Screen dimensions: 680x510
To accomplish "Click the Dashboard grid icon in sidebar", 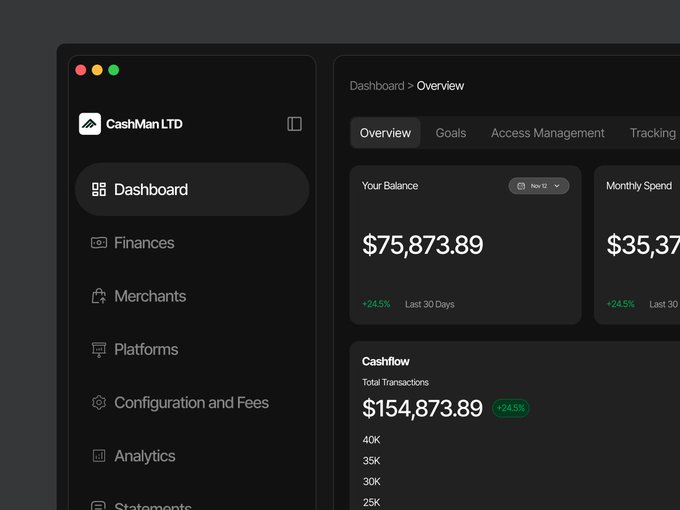I will [x=99, y=190].
